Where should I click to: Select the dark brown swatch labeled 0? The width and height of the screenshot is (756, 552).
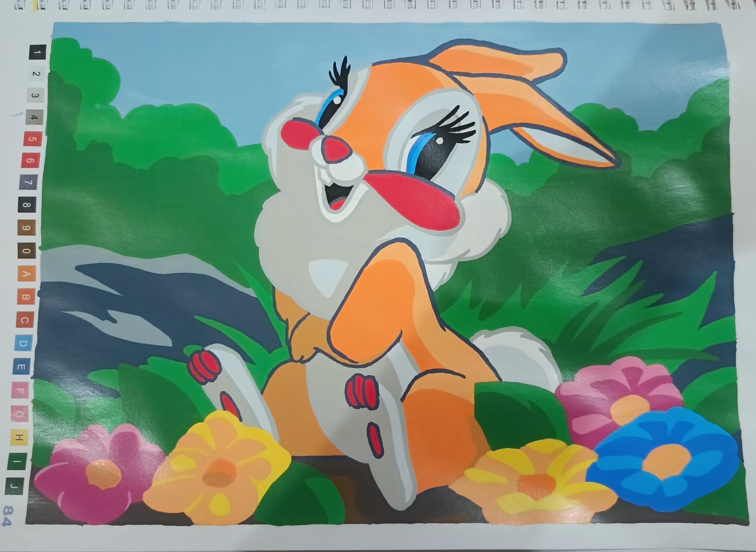tap(26, 251)
